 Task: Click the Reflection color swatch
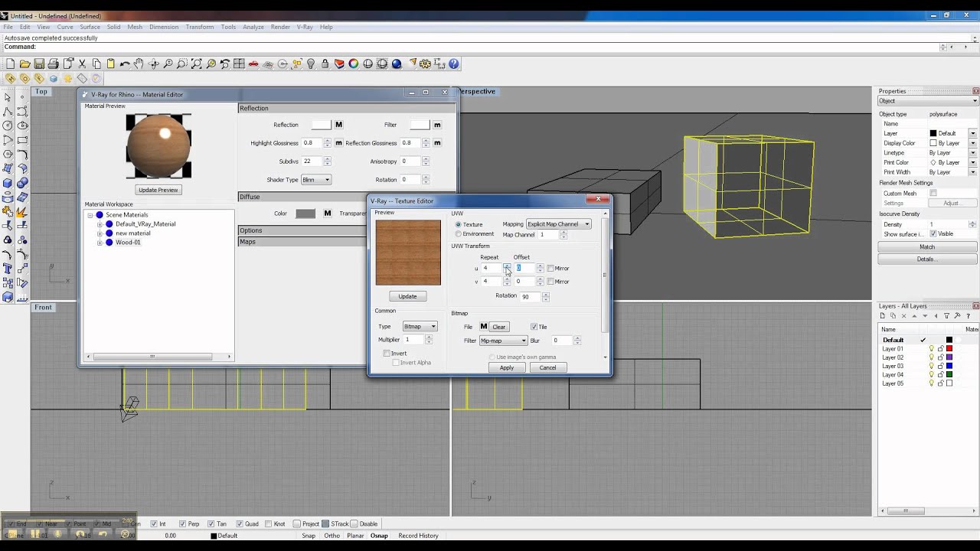(x=321, y=125)
